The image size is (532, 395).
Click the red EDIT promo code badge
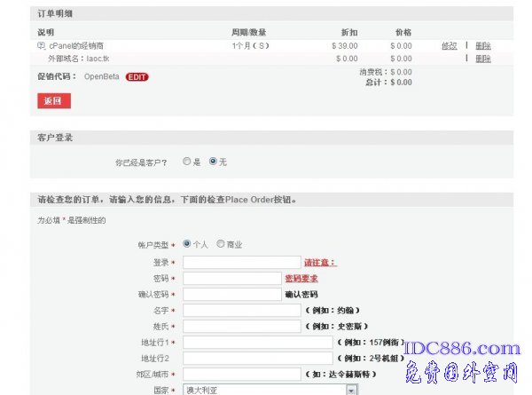(137, 76)
